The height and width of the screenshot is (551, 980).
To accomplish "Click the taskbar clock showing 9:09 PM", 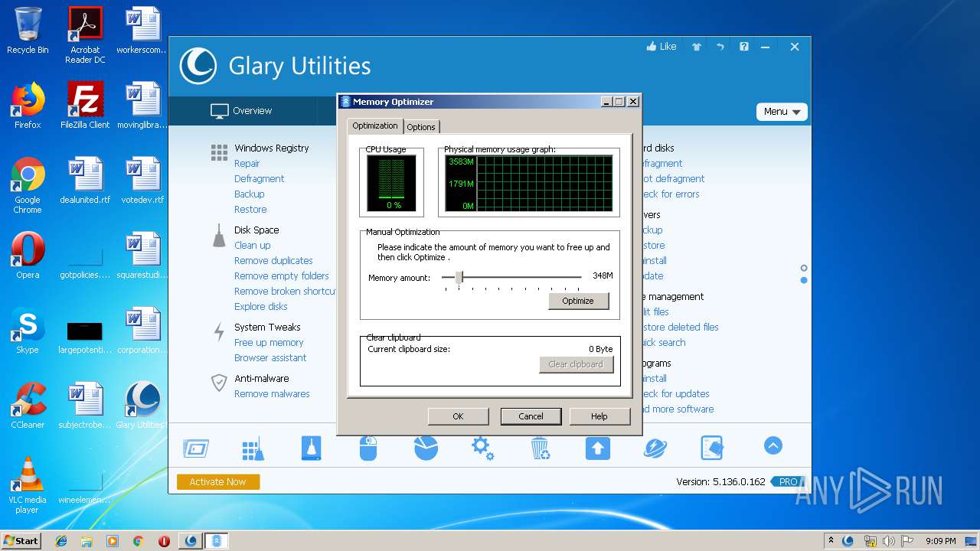I will point(940,541).
